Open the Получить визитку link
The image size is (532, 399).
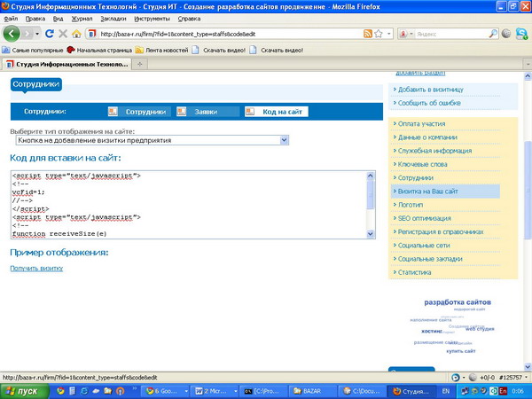click(36, 268)
